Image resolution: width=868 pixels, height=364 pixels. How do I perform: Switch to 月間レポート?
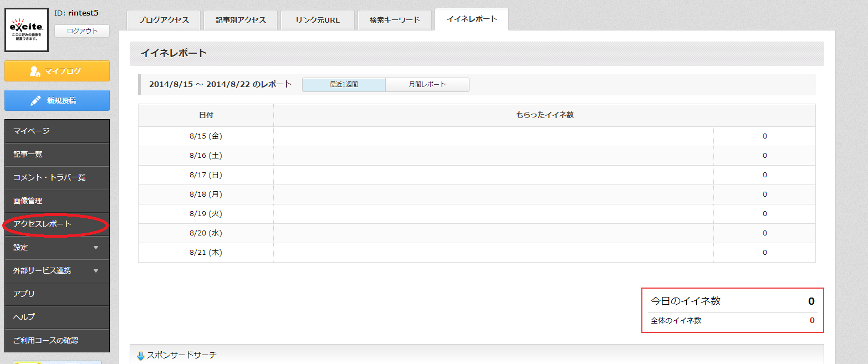(427, 84)
